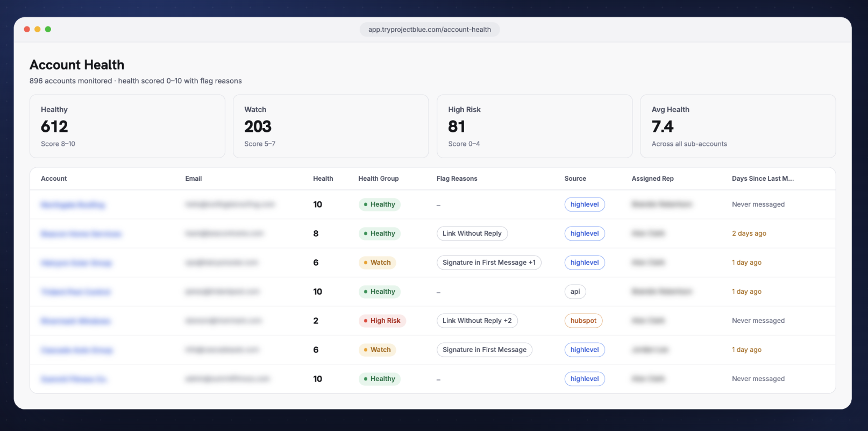Click the 'hubspot' source badge
Image resolution: width=868 pixels, height=431 pixels.
[x=584, y=321]
